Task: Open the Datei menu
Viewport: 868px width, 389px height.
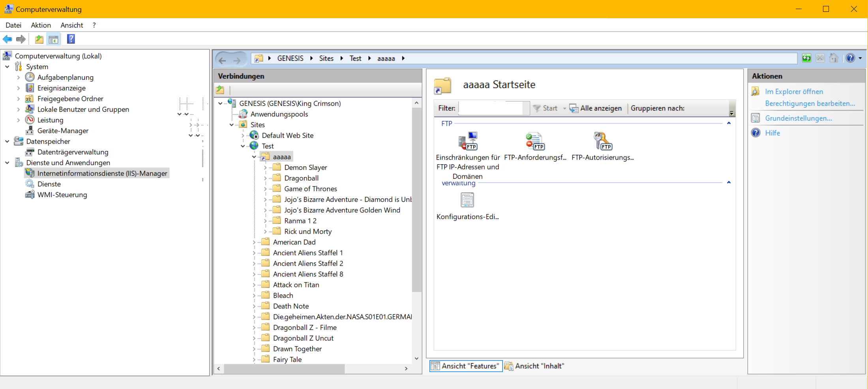Action: coord(13,25)
